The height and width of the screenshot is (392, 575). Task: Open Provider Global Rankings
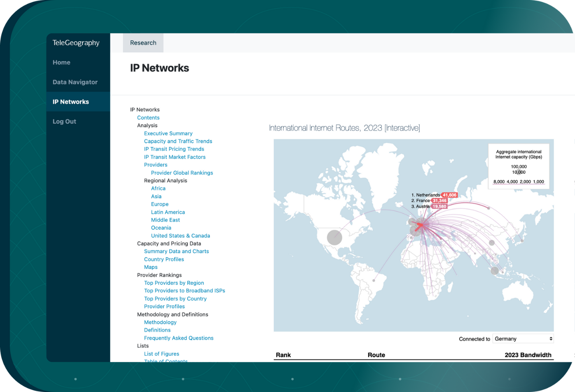pyautogui.click(x=182, y=173)
